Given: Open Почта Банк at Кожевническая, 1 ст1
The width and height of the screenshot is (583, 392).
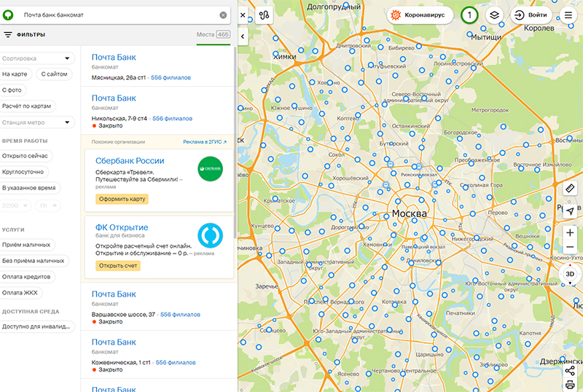Looking at the screenshot, I should point(114,342).
